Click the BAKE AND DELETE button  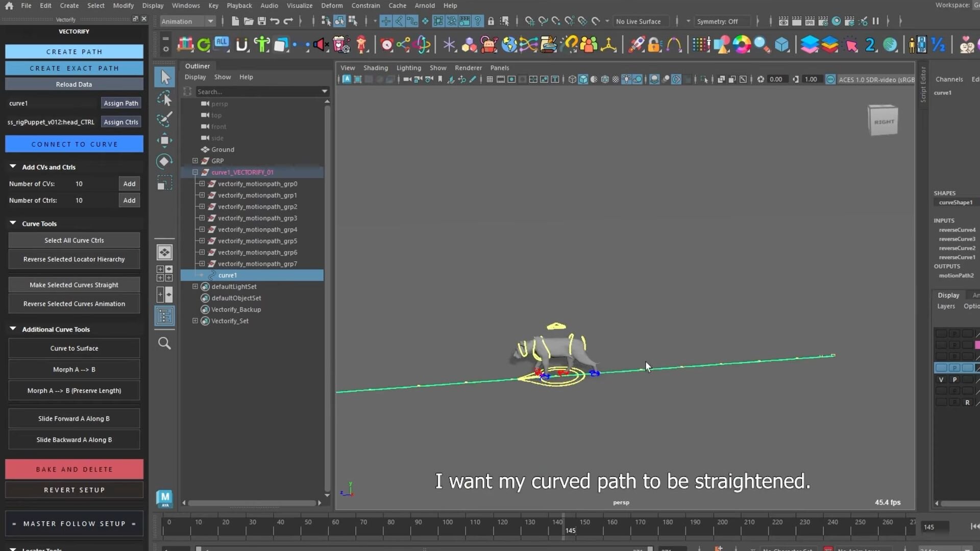(x=74, y=469)
